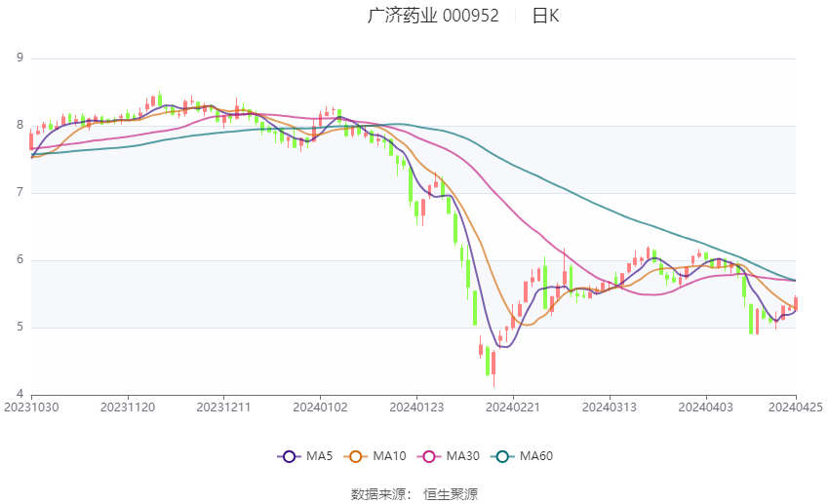Viewport: 829px width, 504px height.
Task: Click the 20240123 date axis label
Action: (x=416, y=407)
